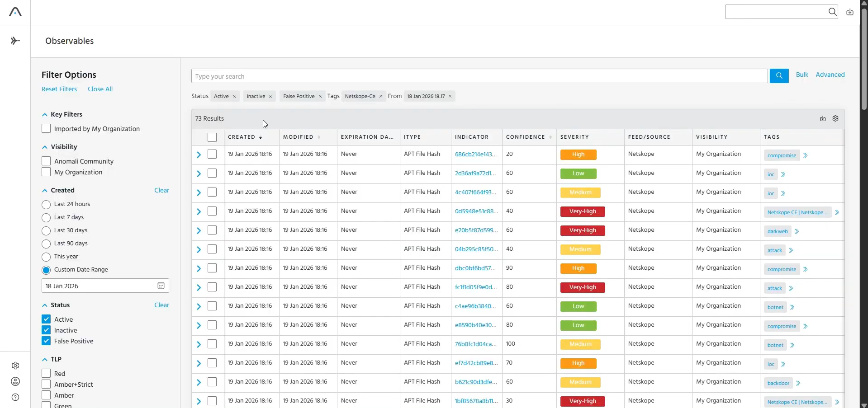Sort by the Confidence column header
Screen dimensions: 868x408
(x=526, y=137)
